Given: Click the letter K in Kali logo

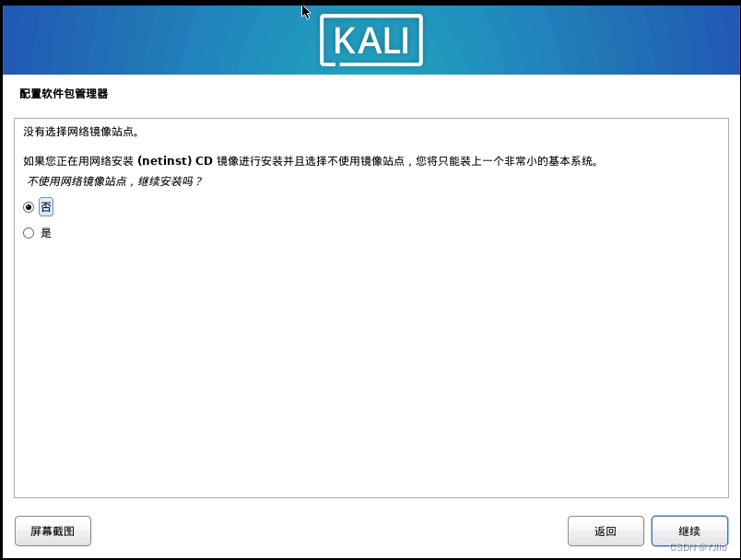Looking at the screenshot, I should pyautogui.click(x=345, y=41).
